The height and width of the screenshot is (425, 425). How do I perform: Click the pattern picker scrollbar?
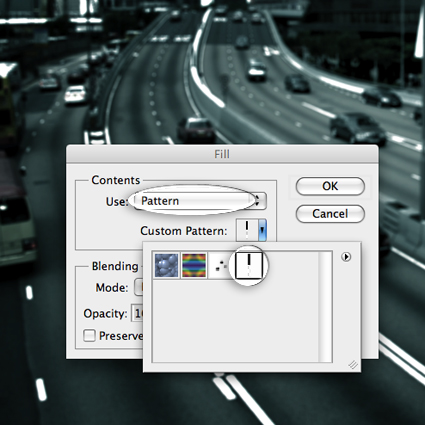(x=325, y=307)
